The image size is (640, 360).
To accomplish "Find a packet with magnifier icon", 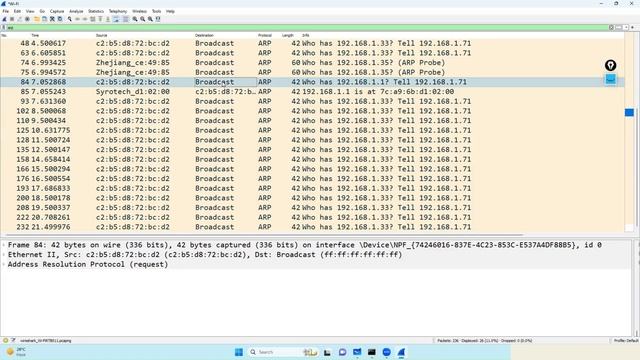I will (69, 19).
